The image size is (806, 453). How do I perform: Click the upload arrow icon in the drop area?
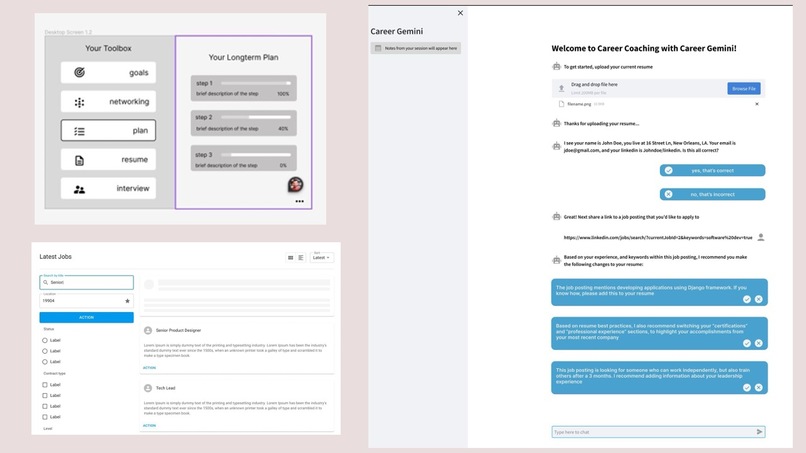(561, 88)
